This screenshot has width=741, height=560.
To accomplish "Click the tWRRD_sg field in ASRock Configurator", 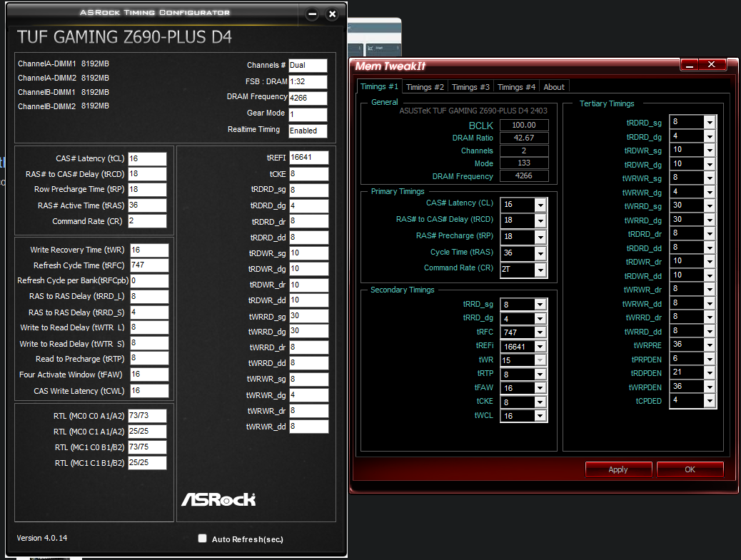I will click(x=309, y=316).
